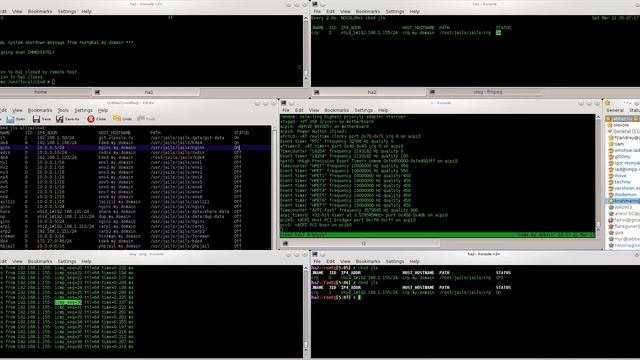The width and height of the screenshot is (640, 360).
Task: Click the status icon beside contact gloomy
Action: click(x=611, y=157)
